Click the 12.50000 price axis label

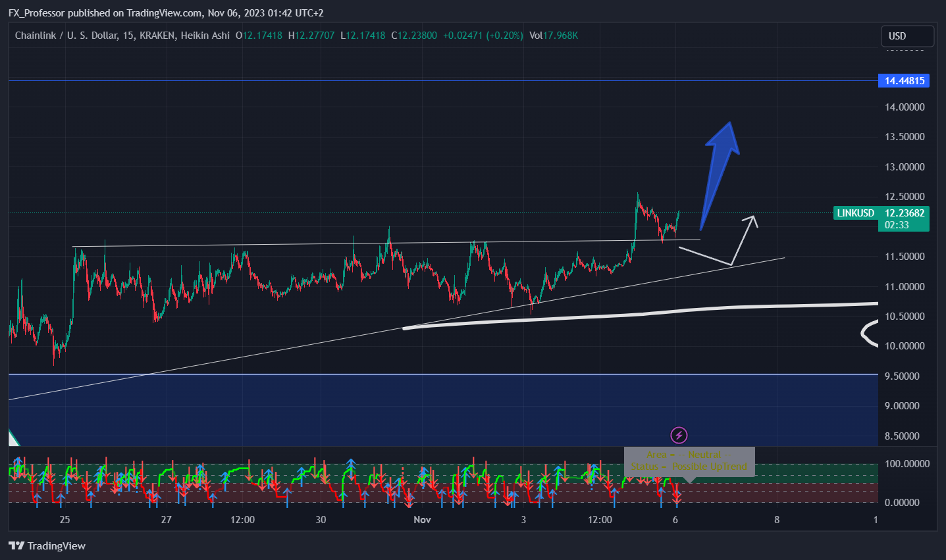[905, 197]
